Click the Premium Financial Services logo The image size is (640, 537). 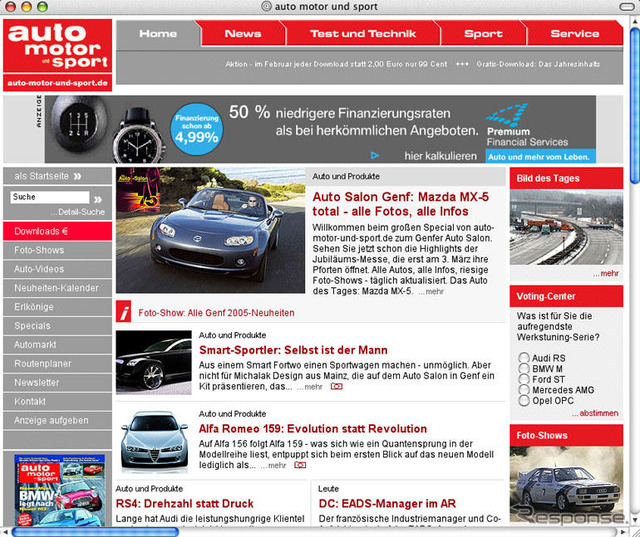(x=527, y=126)
